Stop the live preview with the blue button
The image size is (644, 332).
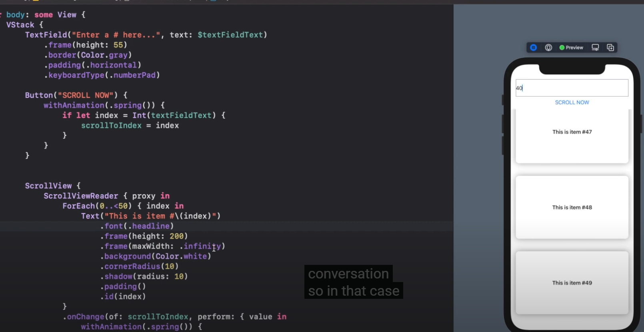pos(533,48)
